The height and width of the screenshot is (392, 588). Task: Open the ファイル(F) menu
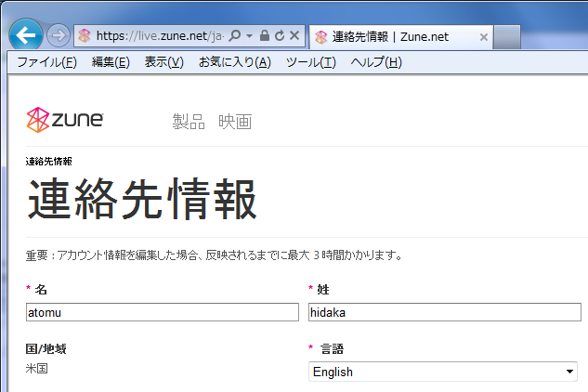pyautogui.click(x=46, y=62)
